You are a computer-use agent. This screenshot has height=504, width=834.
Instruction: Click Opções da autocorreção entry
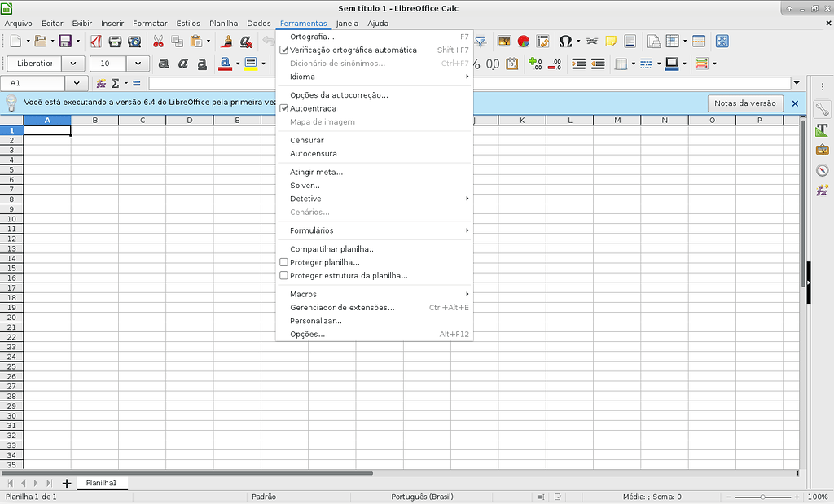click(375, 95)
